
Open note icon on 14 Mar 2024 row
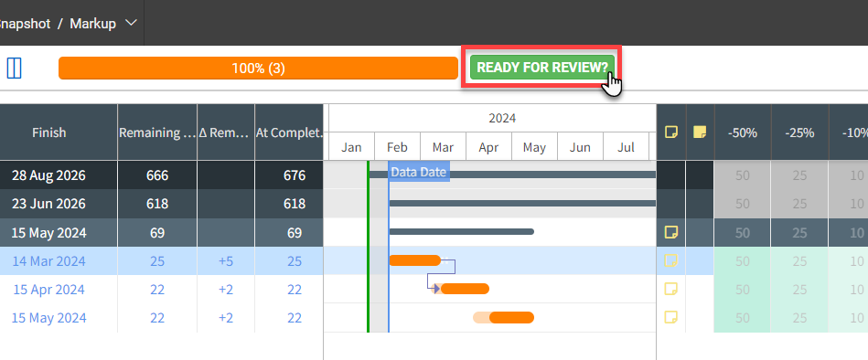click(671, 260)
